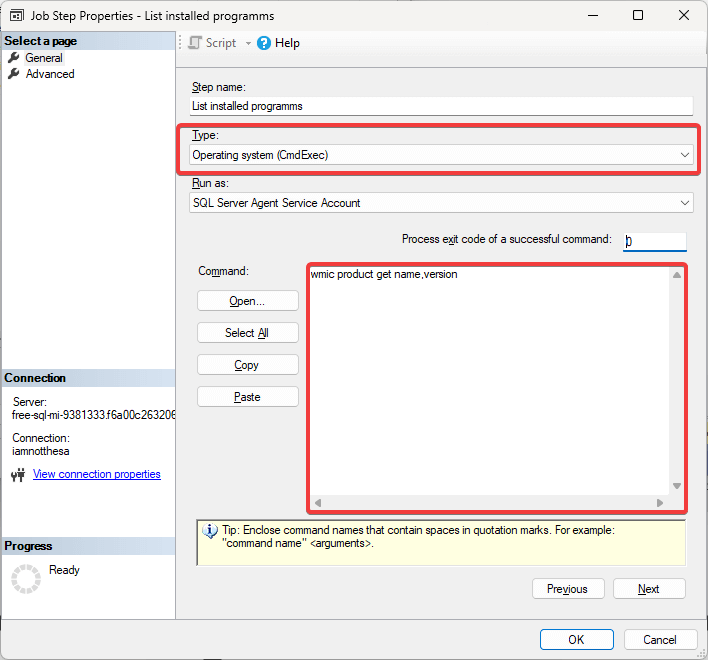The width and height of the screenshot is (708, 660).
Task: Click the blue Help question-mark icon
Action: pos(264,43)
